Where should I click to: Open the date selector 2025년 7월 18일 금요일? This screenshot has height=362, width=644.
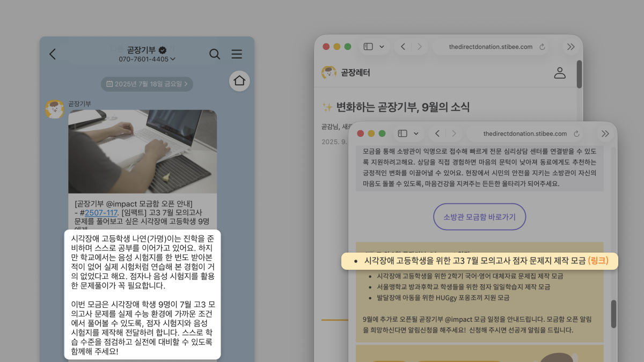click(147, 84)
